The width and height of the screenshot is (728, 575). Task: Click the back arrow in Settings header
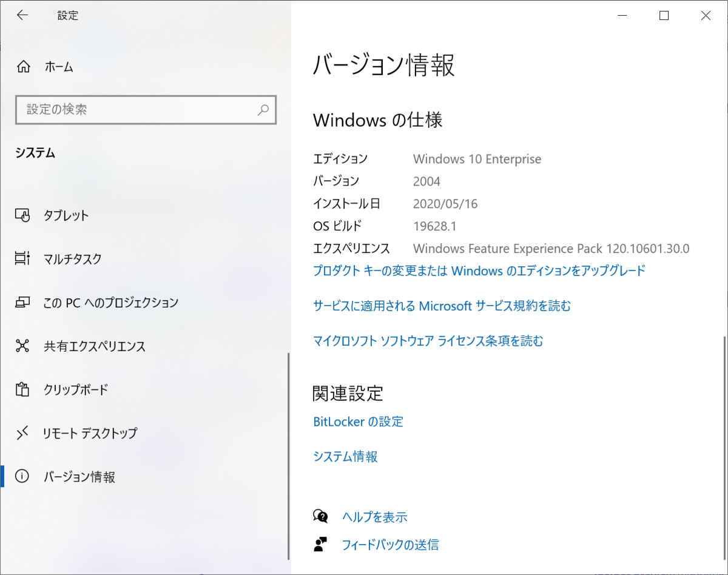(22, 16)
